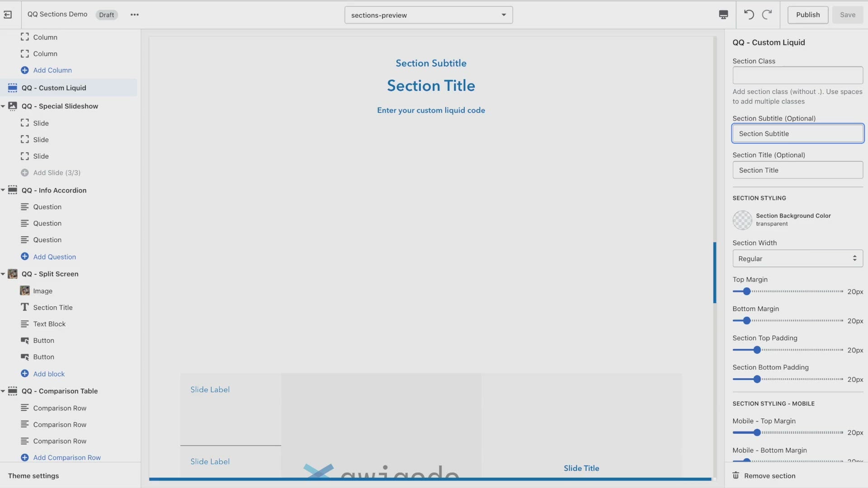
Task: Open Theme settings
Action: (33, 475)
